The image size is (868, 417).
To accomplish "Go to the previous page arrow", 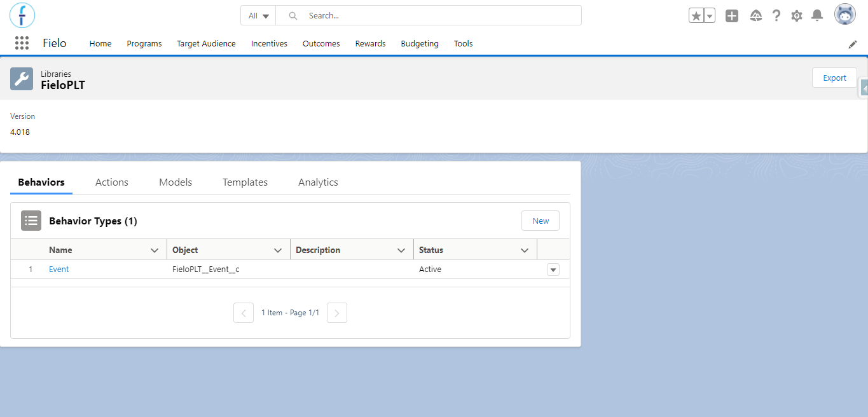I will pos(244,313).
